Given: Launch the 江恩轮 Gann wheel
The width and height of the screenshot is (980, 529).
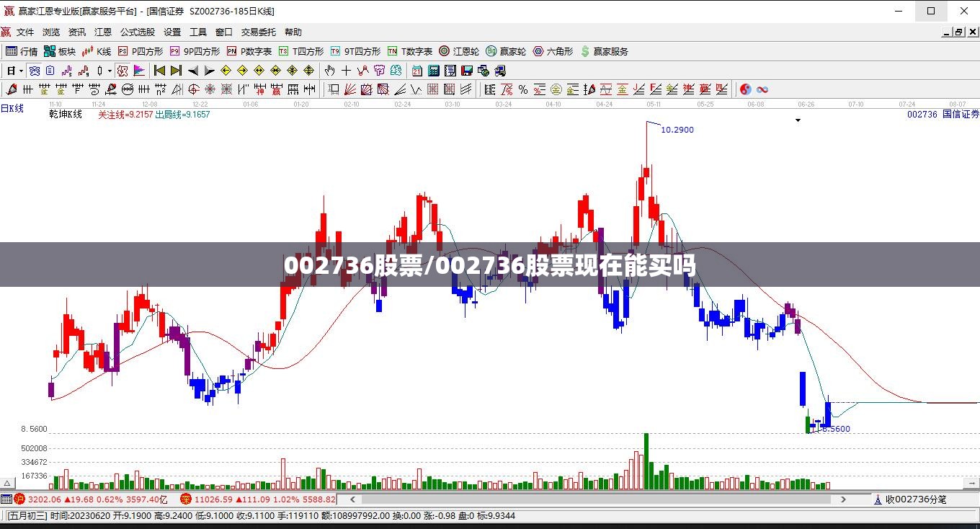Looking at the screenshot, I should [458, 51].
